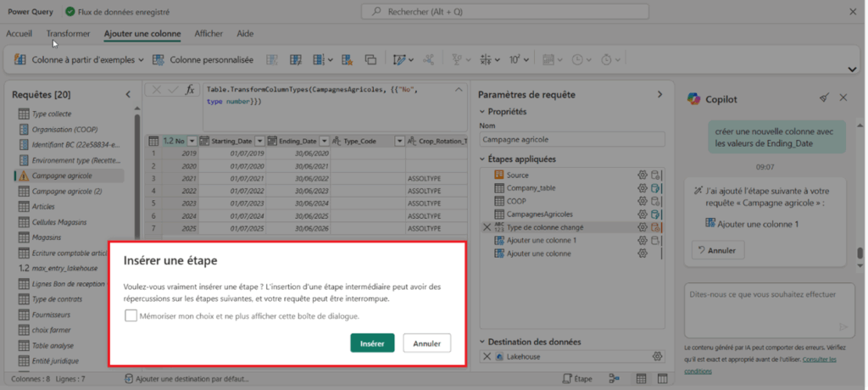Click the Colonne personnalisée icon
This screenshot has height=390, width=868.
point(159,60)
